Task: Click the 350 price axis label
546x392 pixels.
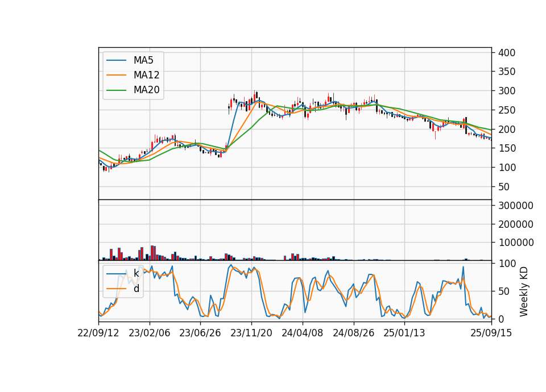Action: click(507, 72)
